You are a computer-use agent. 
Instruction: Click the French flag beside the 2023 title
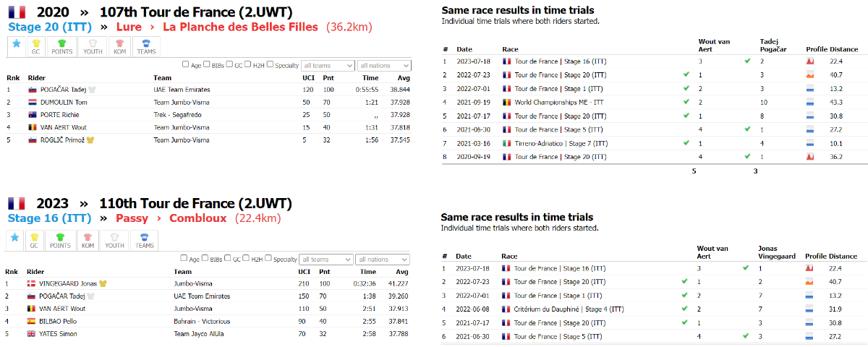tap(17, 203)
